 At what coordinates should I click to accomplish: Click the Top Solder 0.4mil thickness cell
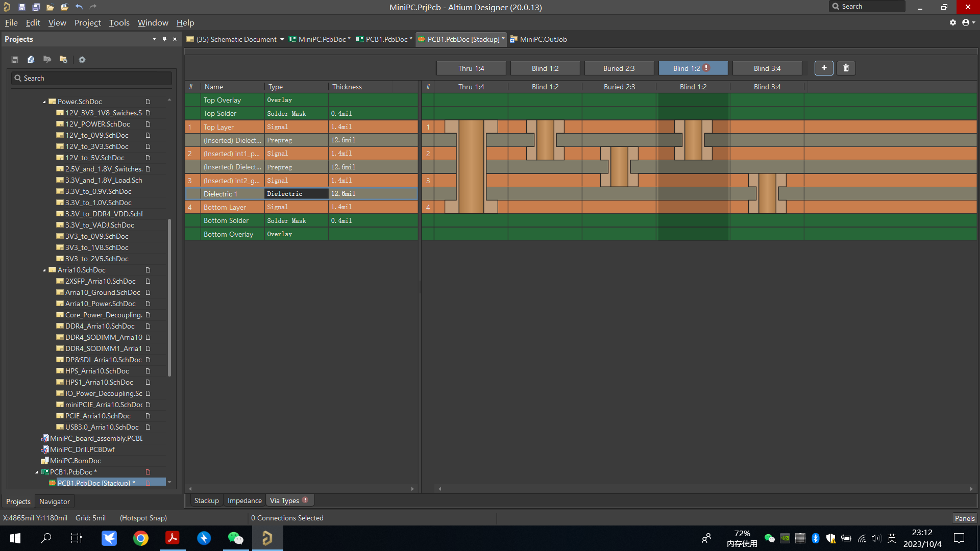373,113
